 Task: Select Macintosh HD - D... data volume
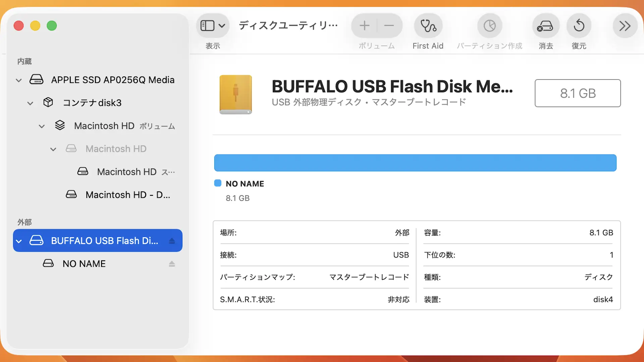click(x=127, y=195)
